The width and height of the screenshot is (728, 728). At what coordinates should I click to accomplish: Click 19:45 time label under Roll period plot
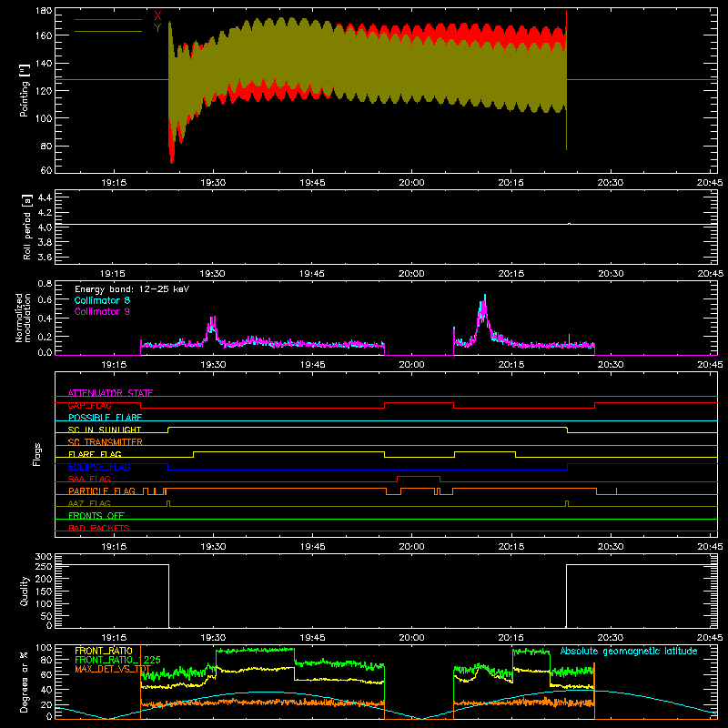[312, 274]
